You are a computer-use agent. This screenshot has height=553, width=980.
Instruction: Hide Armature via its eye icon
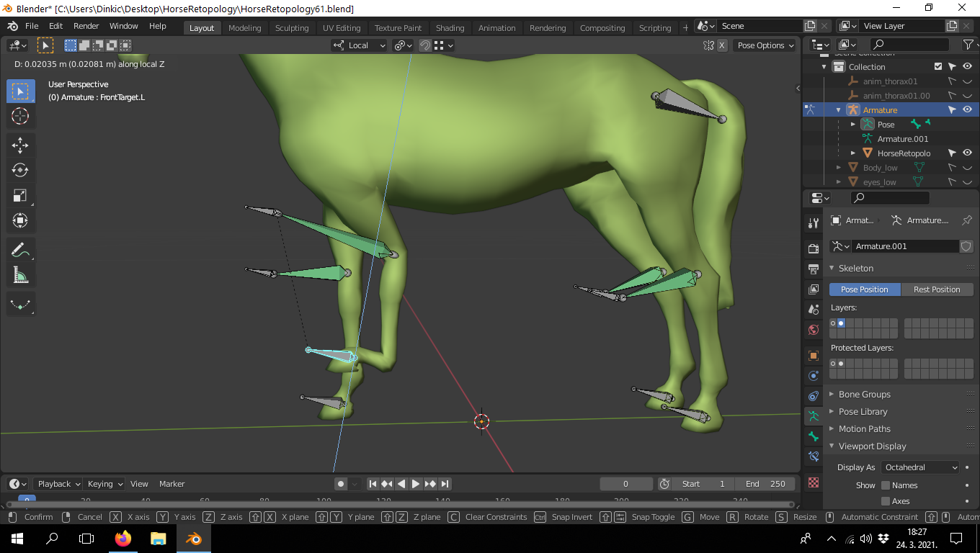[x=967, y=109]
